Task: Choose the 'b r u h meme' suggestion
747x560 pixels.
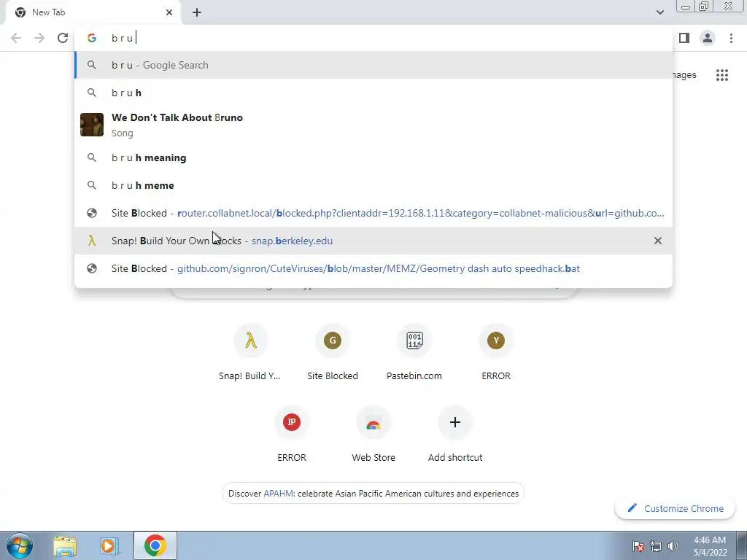Action: (373, 185)
